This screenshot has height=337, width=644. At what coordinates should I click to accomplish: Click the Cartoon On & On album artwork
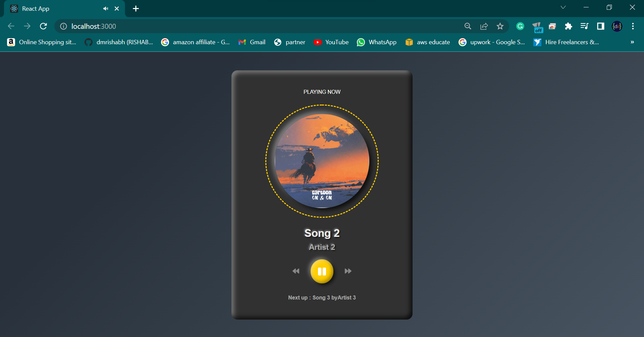click(322, 161)
